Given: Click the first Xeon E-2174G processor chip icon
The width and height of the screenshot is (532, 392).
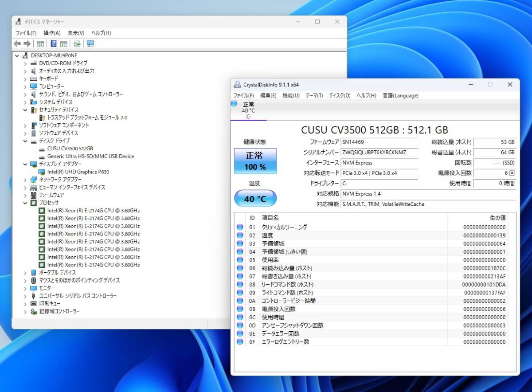Looking at the screenshot, I should [42, 211].
